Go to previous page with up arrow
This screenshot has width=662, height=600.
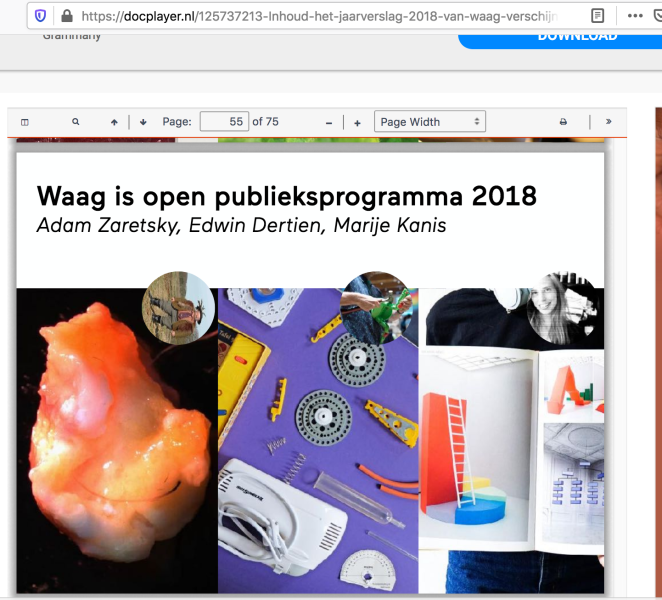click(114, 122)
